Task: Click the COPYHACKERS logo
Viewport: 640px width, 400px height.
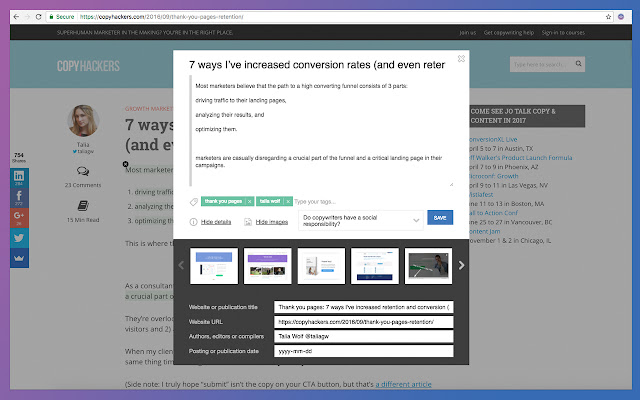Action: click(x=88, y=66)
